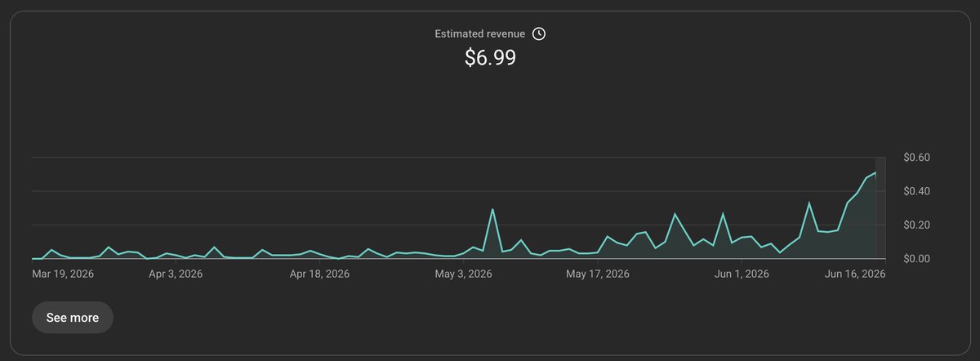Click the Apr 18, 2026 axis date
The width and height of the screenshot is (980, 361).
(319, 274)
